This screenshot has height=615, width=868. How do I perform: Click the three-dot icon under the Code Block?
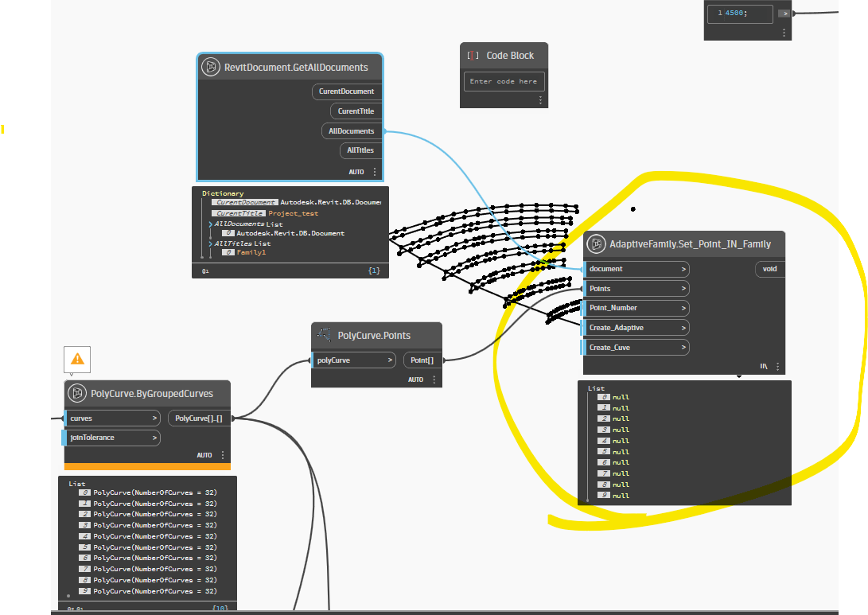540,99
